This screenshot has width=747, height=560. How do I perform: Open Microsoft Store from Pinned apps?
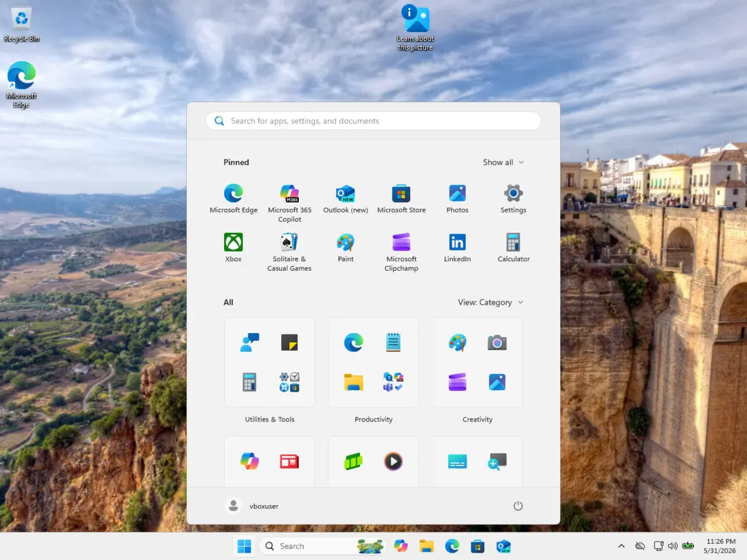pos(401,199)
